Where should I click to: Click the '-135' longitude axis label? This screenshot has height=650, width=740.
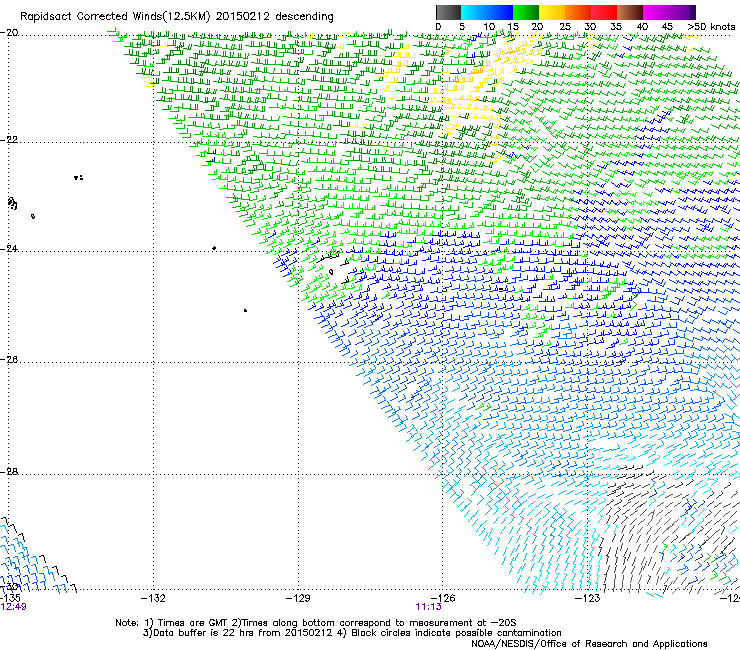9,599
